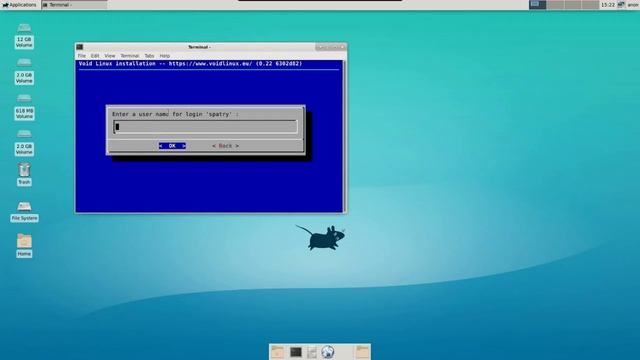Open the Help menu in Terminal
Viewport: 640px width, 360px height.
tap(164, 56)
